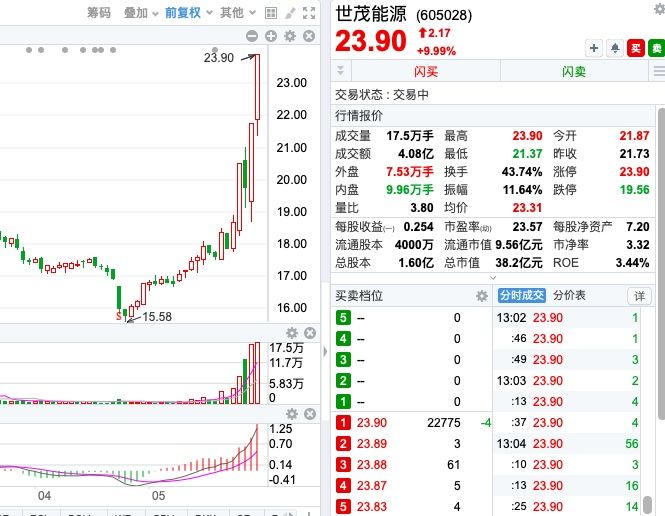This screenshot has width=665, height=516.
Task: Click the 均价 average price 23.31
Action: (527, 208)
